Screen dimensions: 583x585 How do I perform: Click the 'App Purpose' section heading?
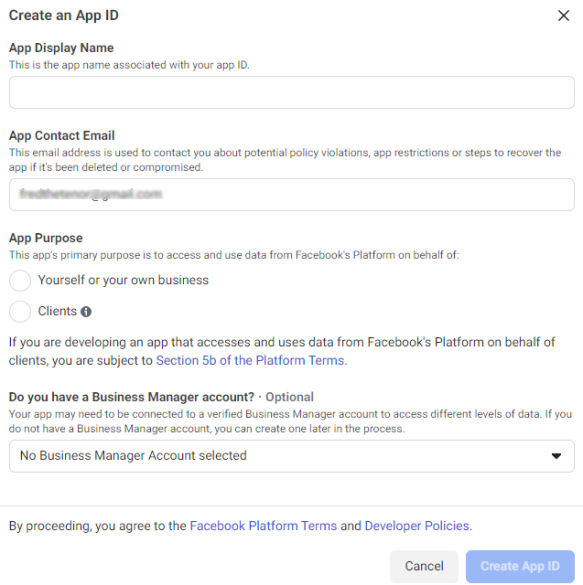(x=46, y=238)
